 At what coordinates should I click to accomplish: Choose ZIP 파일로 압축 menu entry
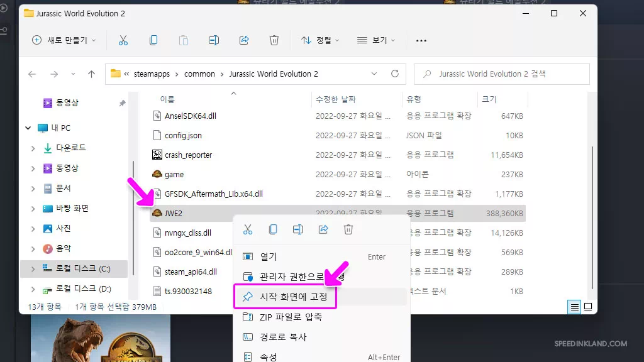[x=321, y=317]
